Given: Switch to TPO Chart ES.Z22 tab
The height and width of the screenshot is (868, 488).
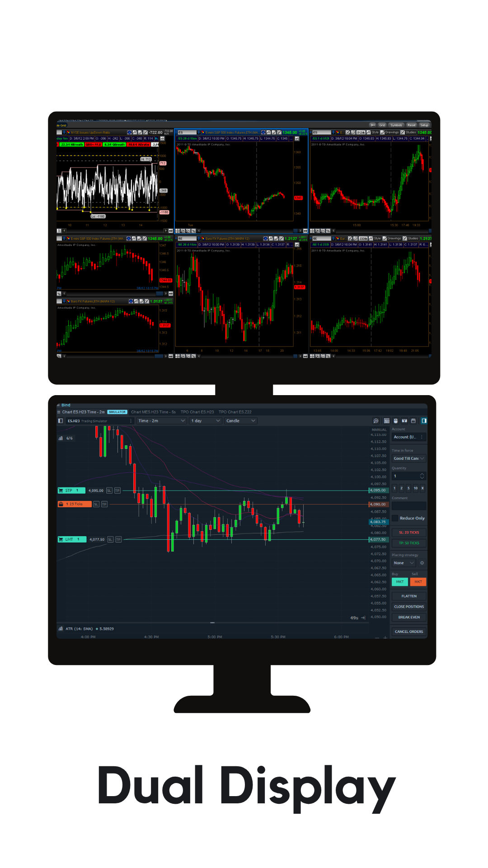Looking at the screenshot, I should [235, 412].
